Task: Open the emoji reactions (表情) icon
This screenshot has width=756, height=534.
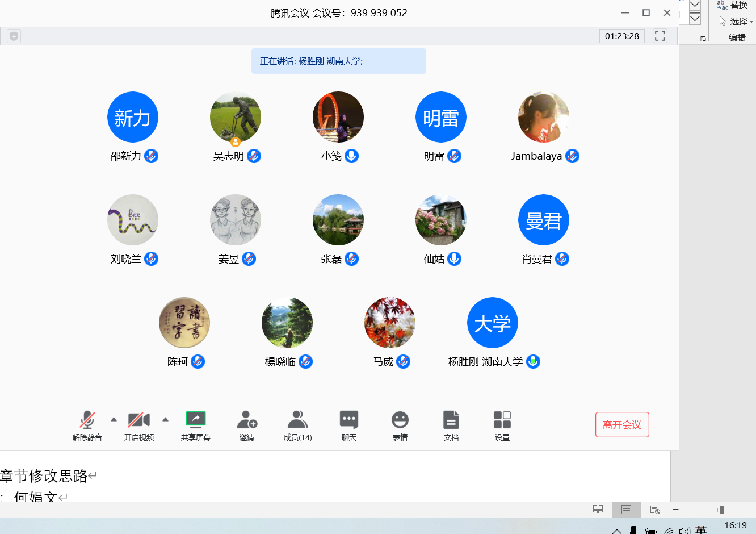Action: pos(400,420)
